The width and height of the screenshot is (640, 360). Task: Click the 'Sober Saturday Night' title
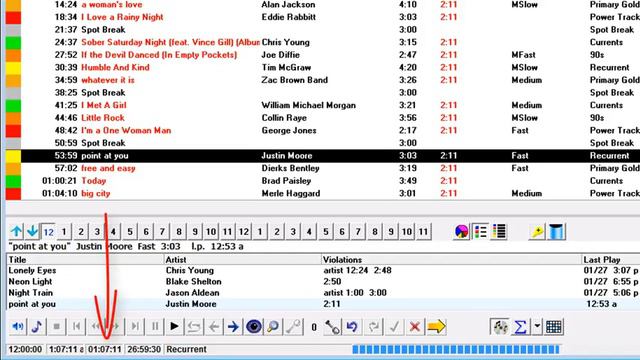(x=170, y=42)
